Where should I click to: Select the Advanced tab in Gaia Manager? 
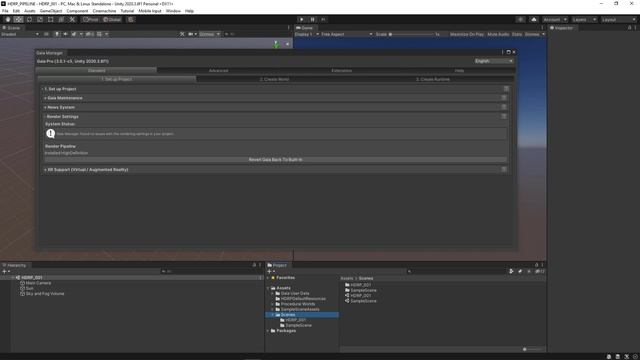pos(218,71)
